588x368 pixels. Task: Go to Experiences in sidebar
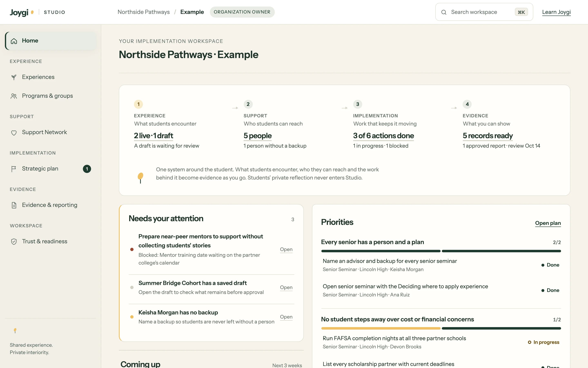tap(51, 77)
